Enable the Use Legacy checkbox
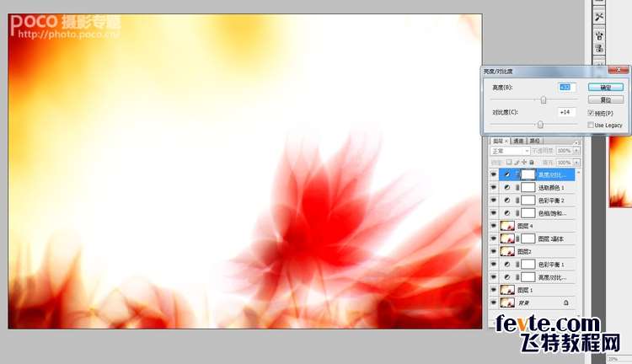Screen dimensions: 632x364 591,126
